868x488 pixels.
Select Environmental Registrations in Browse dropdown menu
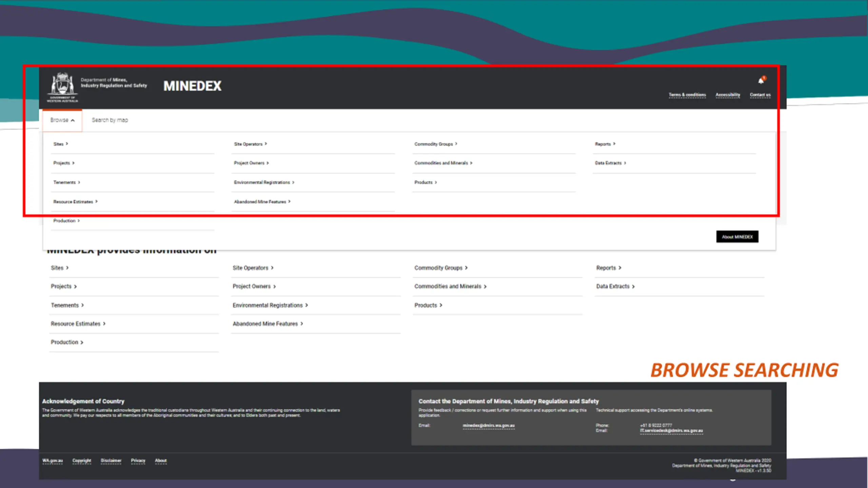[264, 182]
